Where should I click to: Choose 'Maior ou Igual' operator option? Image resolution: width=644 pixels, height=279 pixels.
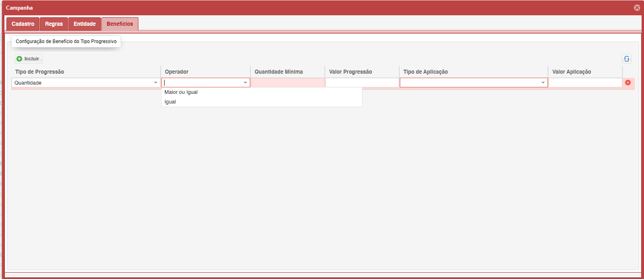point(181,92)
